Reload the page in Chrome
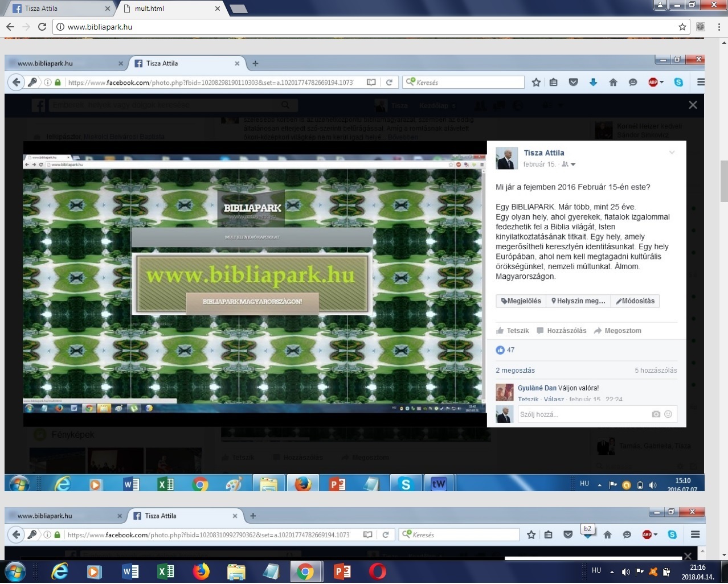Viewport: 728px width, 584px height. tap(42, 27)
